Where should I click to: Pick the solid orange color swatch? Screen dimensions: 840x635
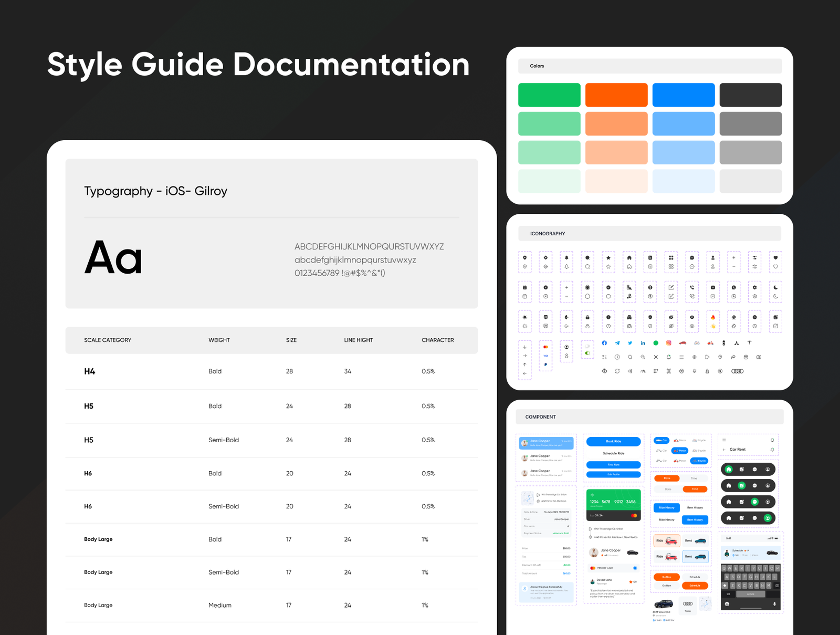(x=616, y=95)
